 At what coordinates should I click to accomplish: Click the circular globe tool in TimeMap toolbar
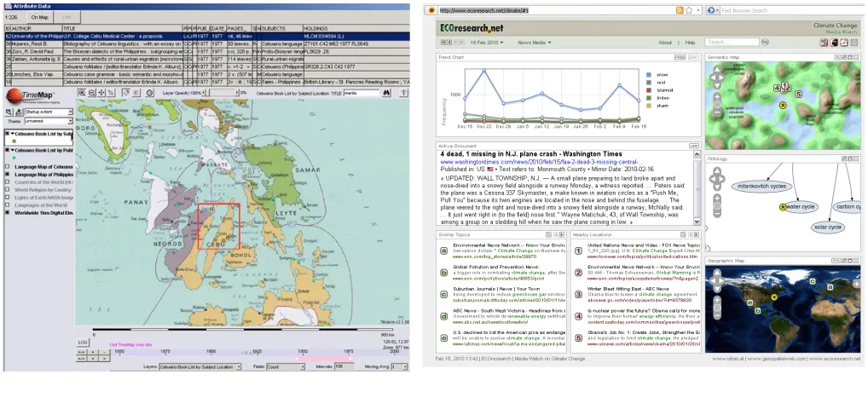pos(149,93)
